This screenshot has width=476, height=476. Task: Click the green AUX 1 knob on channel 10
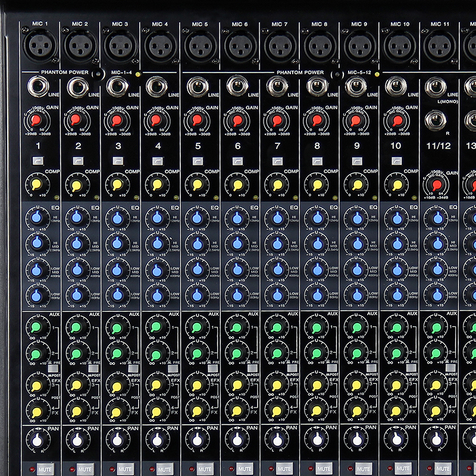tap(396, 327)
